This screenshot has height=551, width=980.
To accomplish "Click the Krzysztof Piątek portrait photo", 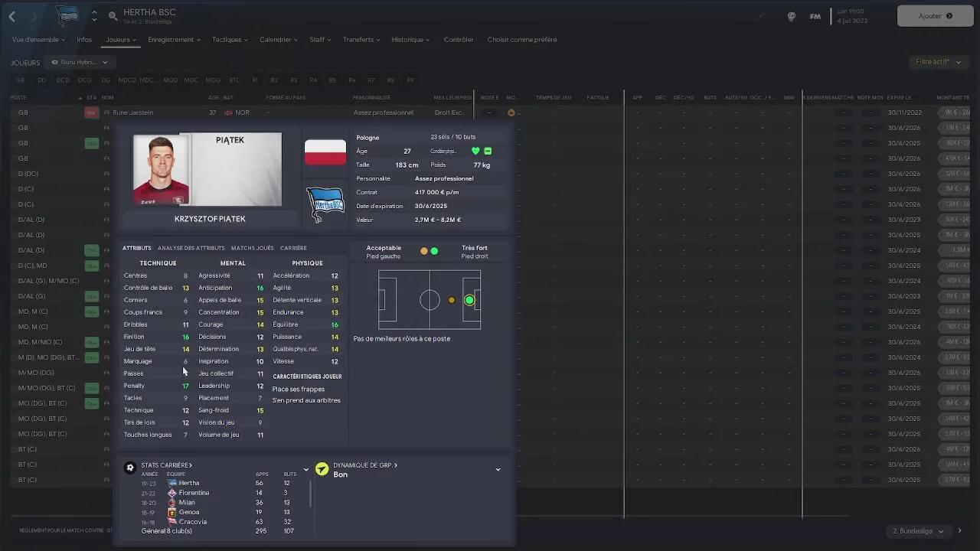I will pos(161,169).
